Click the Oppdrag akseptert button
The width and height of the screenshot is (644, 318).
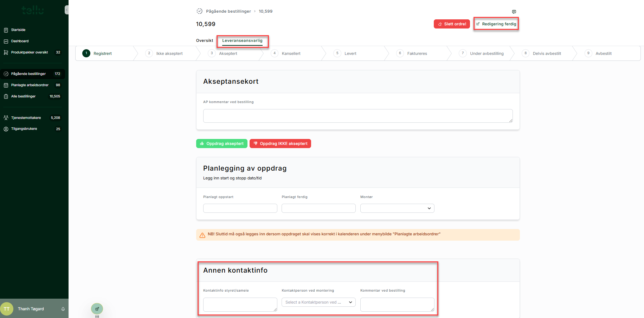(x=222, y=144)
